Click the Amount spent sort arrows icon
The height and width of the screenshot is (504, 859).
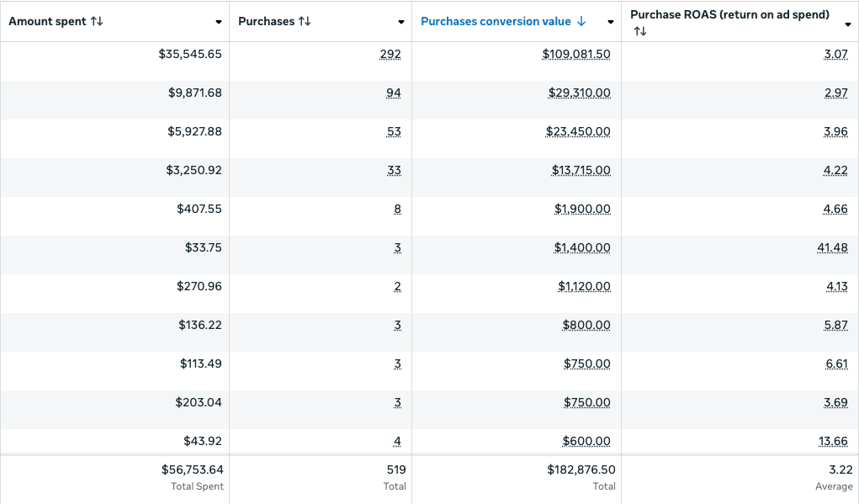pos(97,22)
